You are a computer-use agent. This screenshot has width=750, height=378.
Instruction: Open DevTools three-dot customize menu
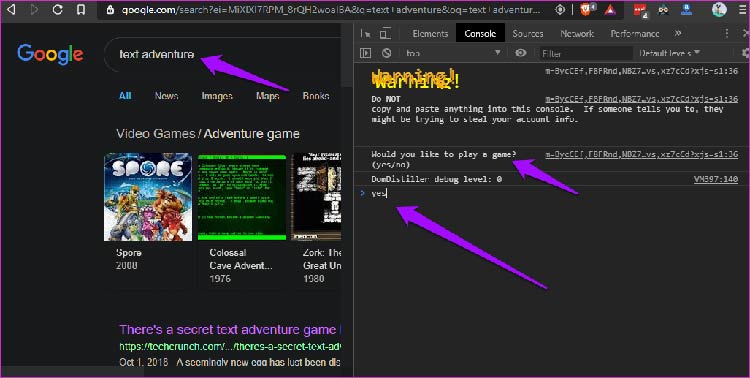click(727, 33)
